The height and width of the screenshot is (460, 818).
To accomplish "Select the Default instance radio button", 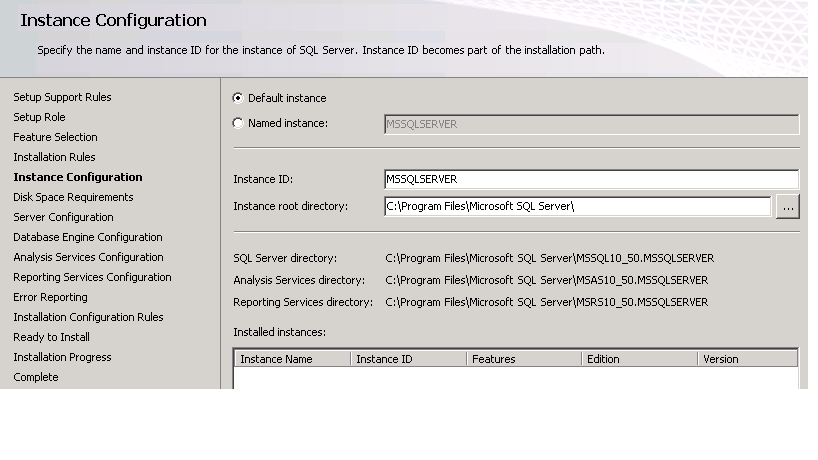I will (x=238, y=98).
